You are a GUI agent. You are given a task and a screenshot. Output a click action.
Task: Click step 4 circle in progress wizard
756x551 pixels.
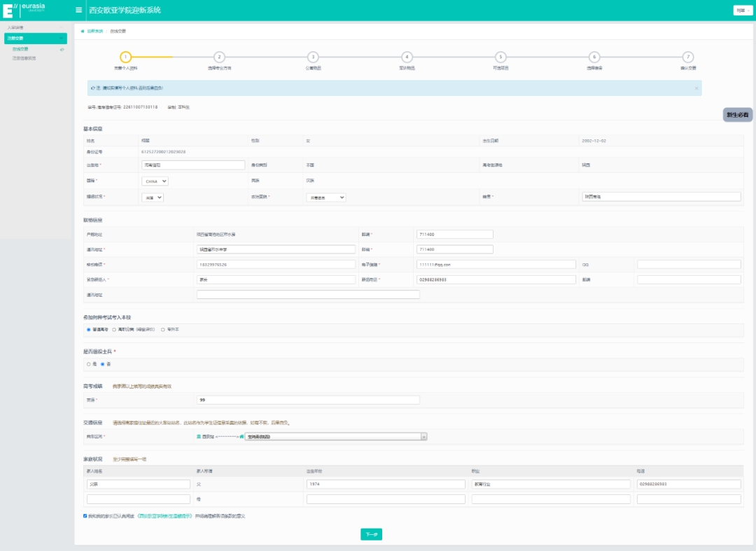407,57
